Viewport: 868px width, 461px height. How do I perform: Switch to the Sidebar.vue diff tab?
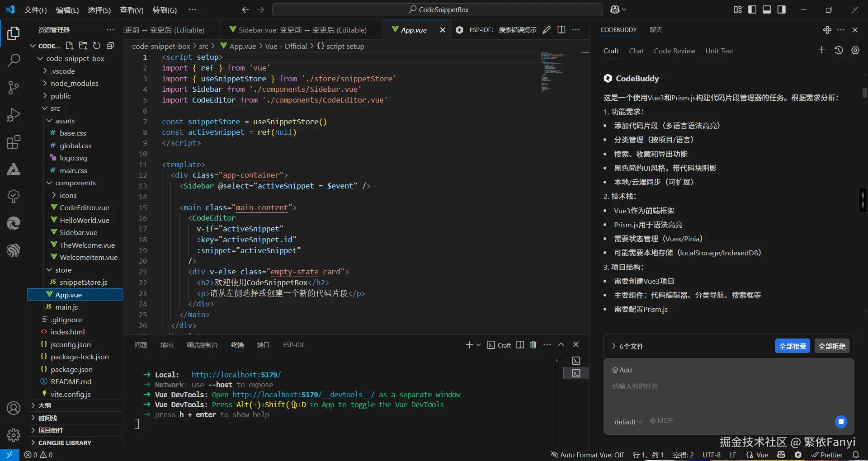click(302, 30)
